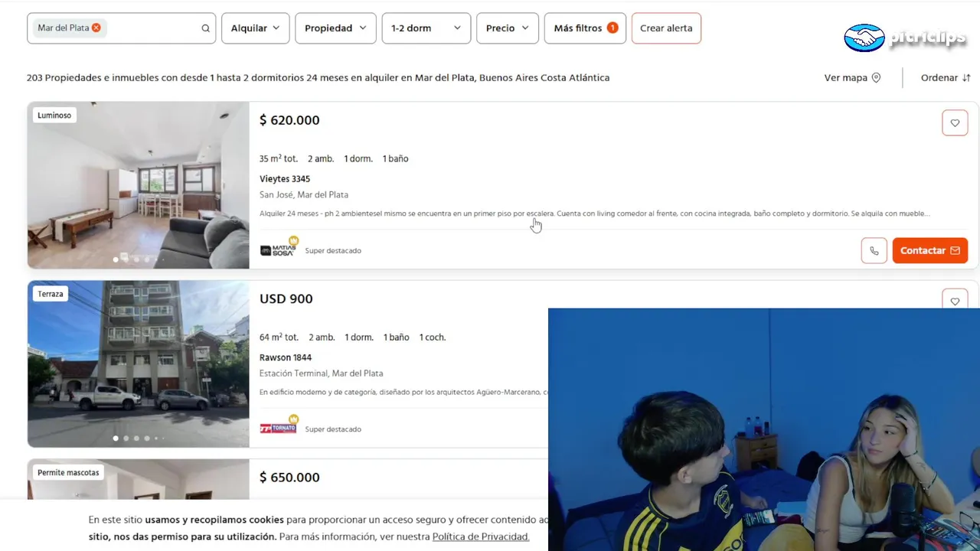This screenshot has width=980, height=551.
Task: Click Crear alerta button
Action: [666, 28]
